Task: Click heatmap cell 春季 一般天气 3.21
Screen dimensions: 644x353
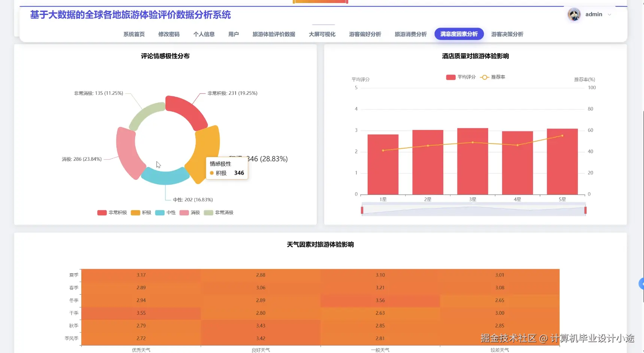Action: coord(380,288)
